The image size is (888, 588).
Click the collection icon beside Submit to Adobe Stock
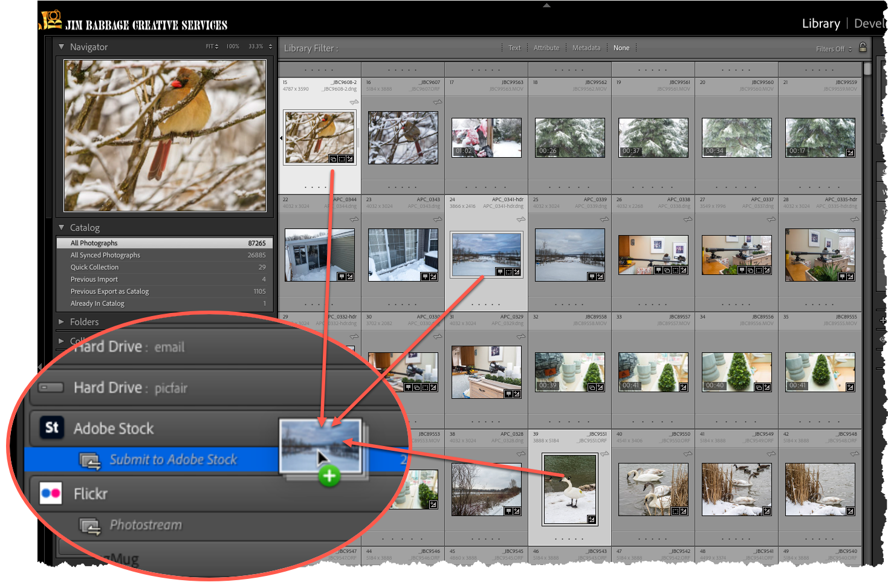(90, 461)
